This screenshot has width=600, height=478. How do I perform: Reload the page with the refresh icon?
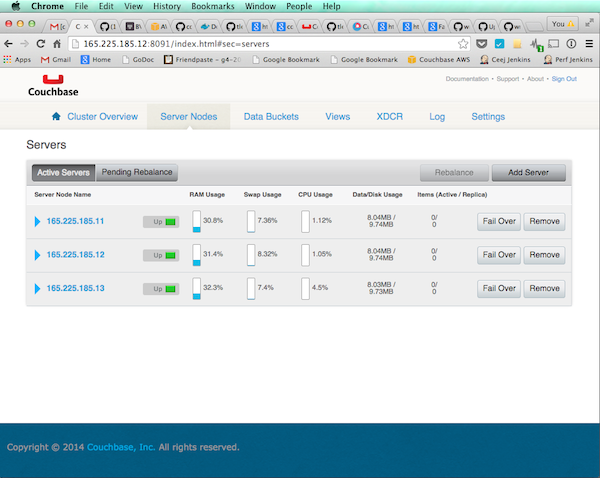[x=41, y=44]
